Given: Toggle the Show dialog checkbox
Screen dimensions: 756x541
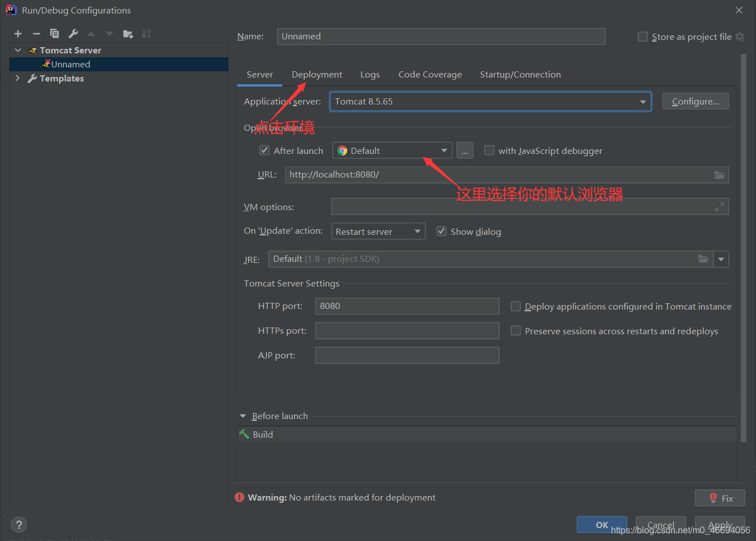Looking at the screenshot, I should click(441, 231).
